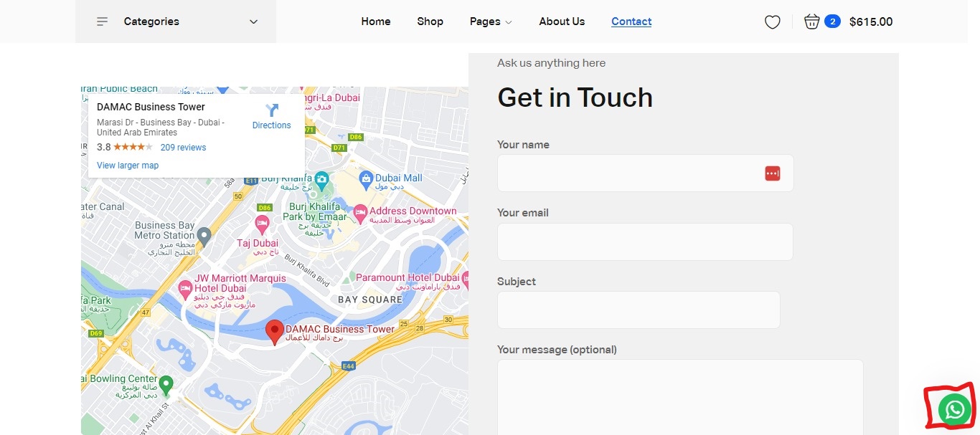
Task: Open the 209 reviews link
Action: [183, 148]
